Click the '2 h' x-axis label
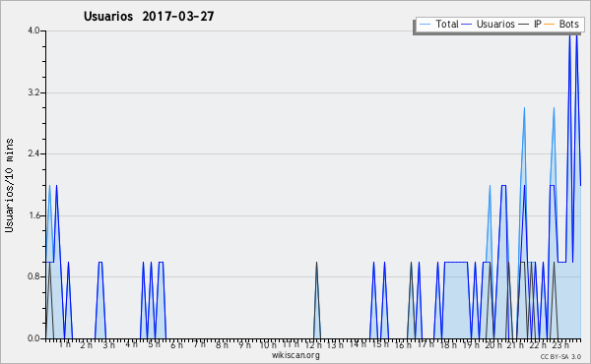This screenshot has height=364, width=591. pos(87,344)
